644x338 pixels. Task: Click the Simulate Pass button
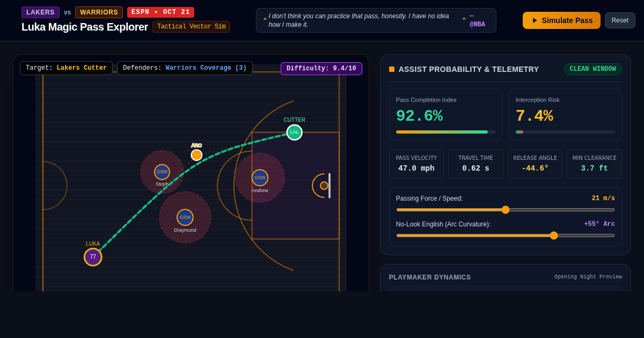click(561, 20)
